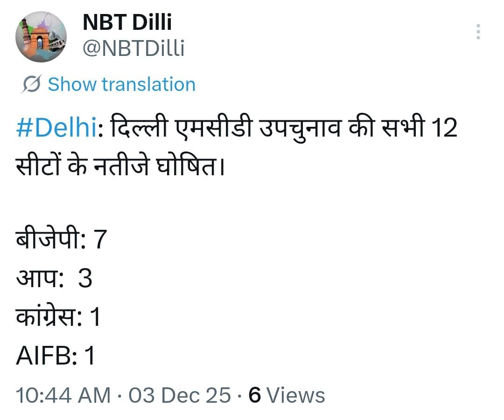The image size is (504, 420).
Task: Click the translate icon beside Show translation
Action: 32,84
